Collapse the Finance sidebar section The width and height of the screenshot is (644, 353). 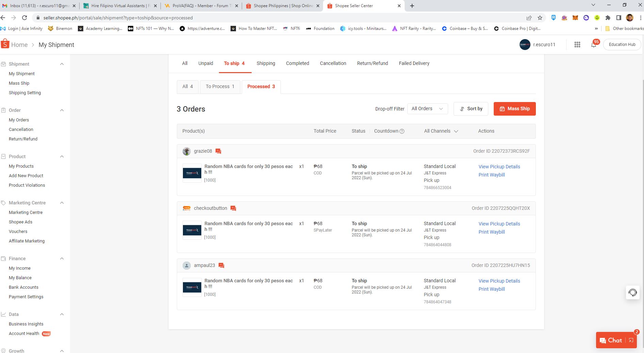[62, 258]
